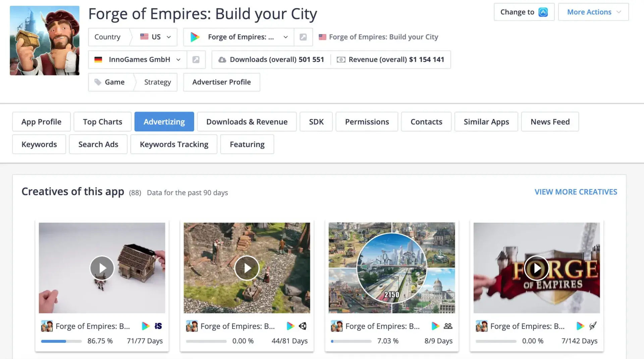Open external link icon beside InnoGames GmbH
Viewport: 644px width, 359px height.
(196, 60)
